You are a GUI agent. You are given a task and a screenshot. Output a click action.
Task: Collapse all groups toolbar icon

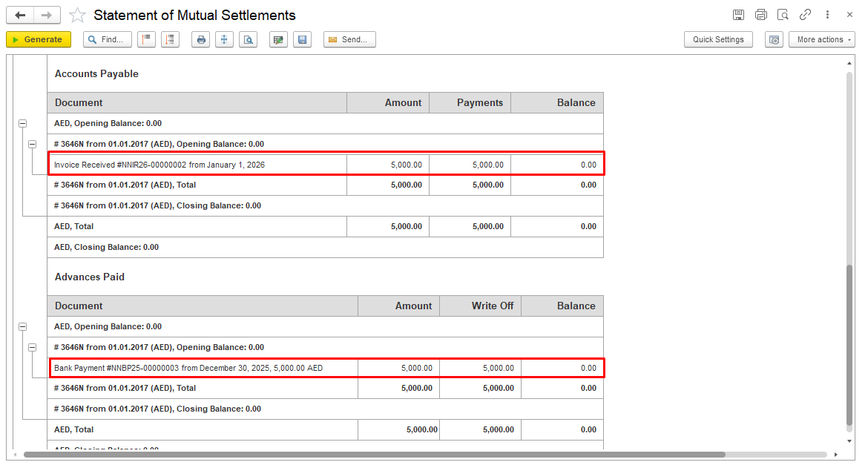pos(146,39)
